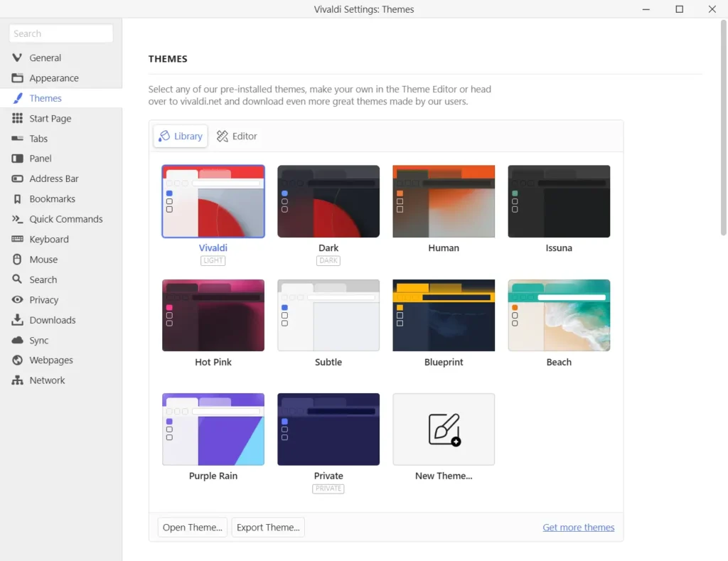
Task: Click the Tabs icon in sidebar
Action: click(17, 139)
